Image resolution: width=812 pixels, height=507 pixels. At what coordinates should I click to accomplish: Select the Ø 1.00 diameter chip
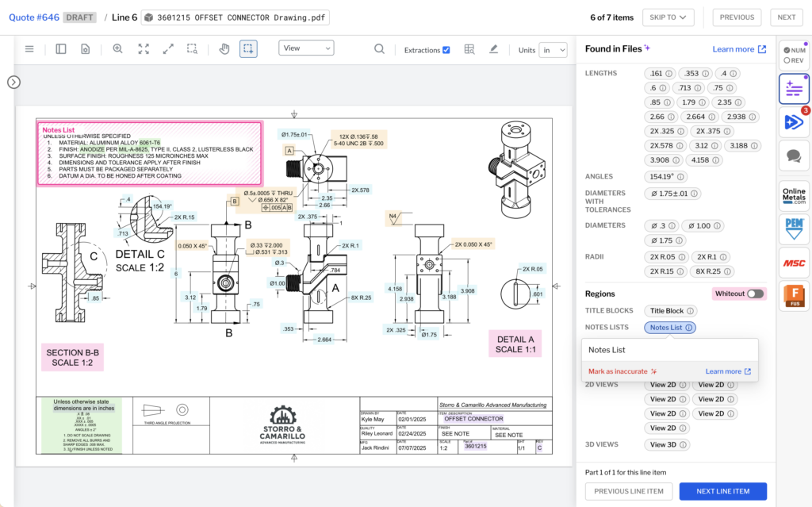point(703,225)
